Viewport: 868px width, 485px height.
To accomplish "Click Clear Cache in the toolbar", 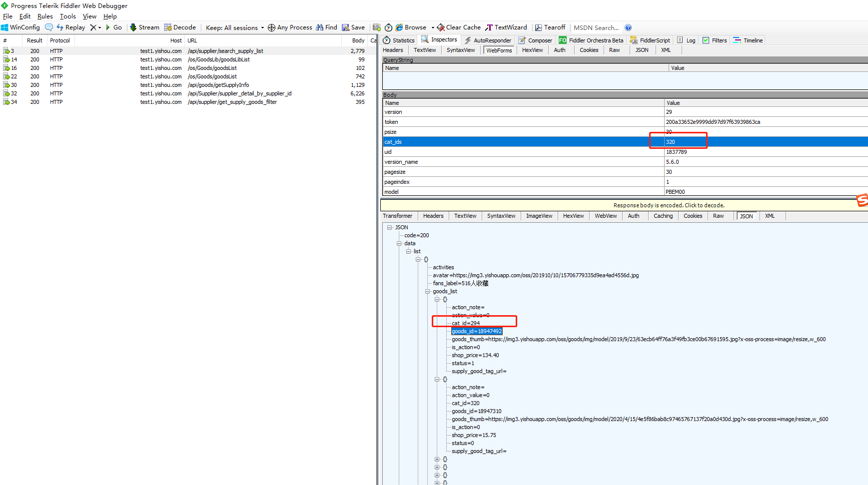I will click(x=459, y=27).
